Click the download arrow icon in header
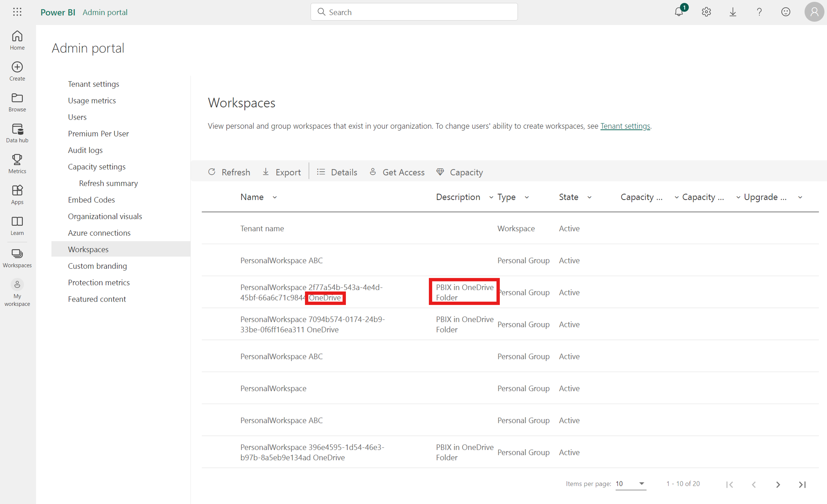 (733, 12)
